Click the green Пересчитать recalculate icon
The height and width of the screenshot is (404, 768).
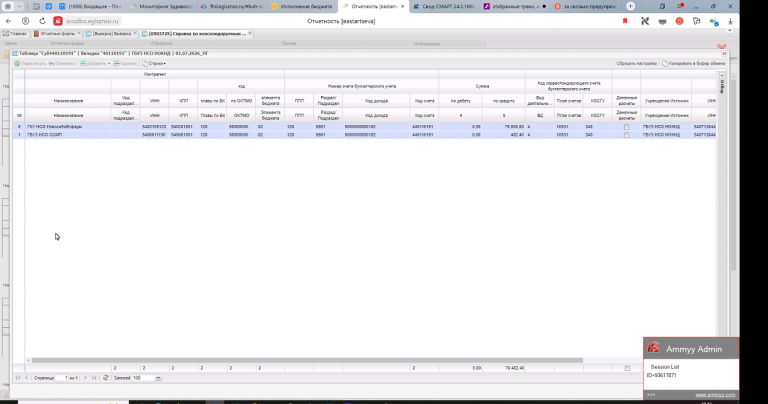coord(17,64)
